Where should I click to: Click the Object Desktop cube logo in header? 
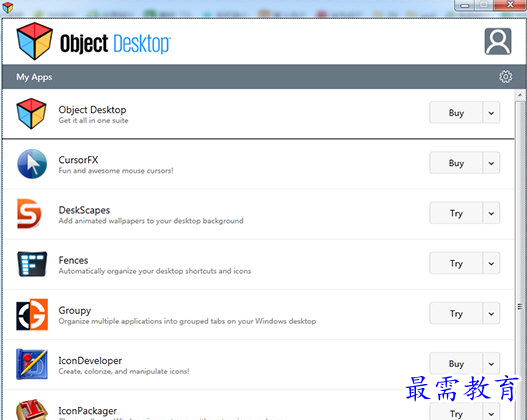(x=35, y=41)
